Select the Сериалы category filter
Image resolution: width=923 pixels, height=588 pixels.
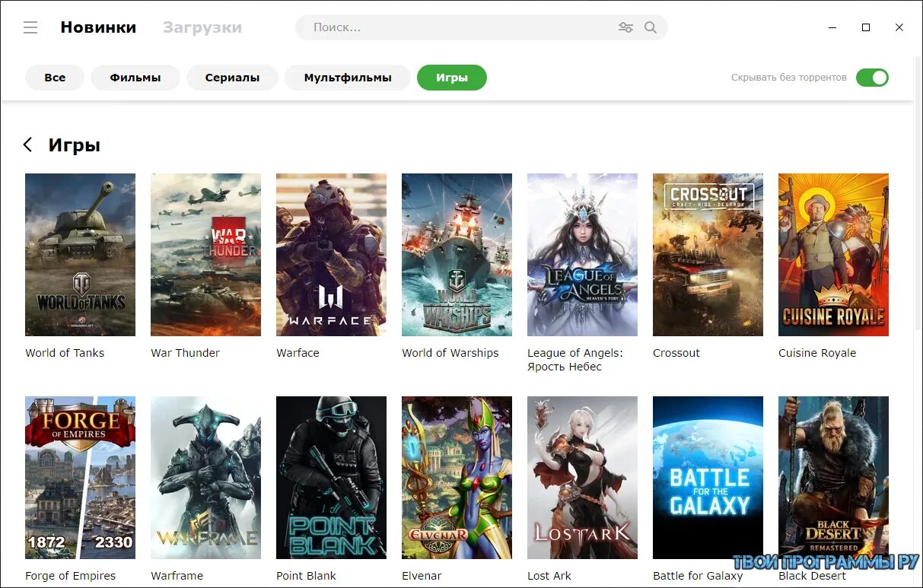[x=232, y=78]
